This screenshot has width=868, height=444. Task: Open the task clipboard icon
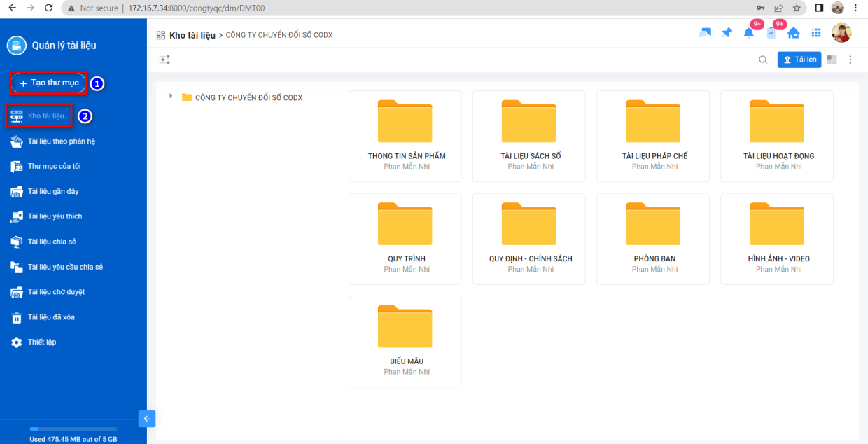(771, 33)
